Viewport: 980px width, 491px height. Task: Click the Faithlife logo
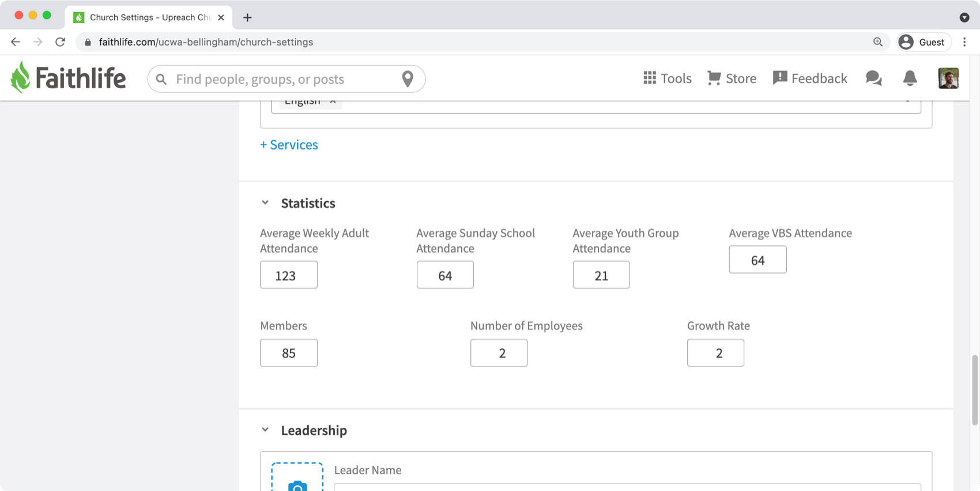click(x=68, y=78)
